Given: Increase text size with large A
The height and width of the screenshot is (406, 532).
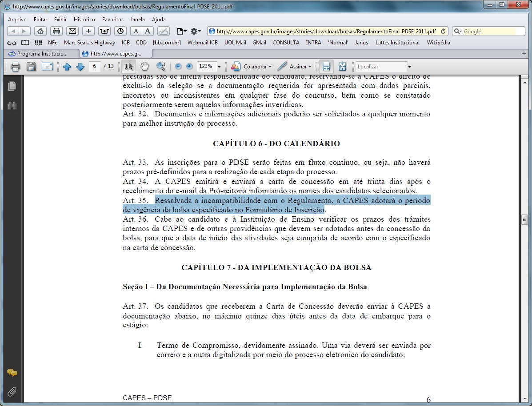Looking at the screenshot, I should click(147, 31).
